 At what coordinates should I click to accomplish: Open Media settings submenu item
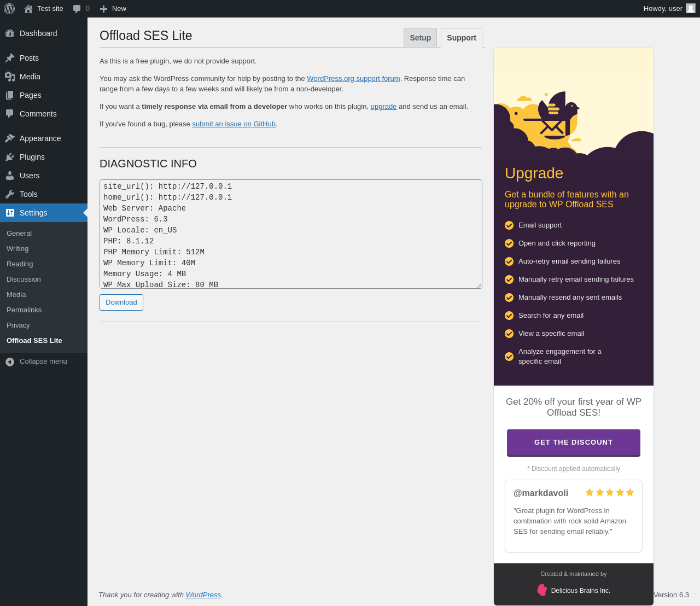(x=16, y=294)
